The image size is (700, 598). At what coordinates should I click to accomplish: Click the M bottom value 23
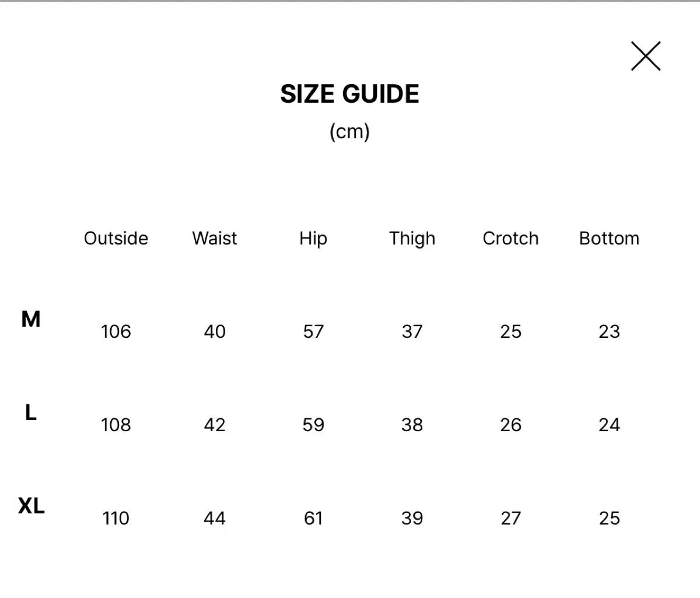point(609,331)
